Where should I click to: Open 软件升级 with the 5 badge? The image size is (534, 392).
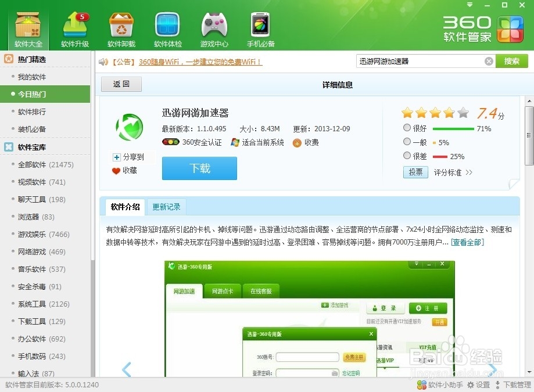[x=75, y=30]
